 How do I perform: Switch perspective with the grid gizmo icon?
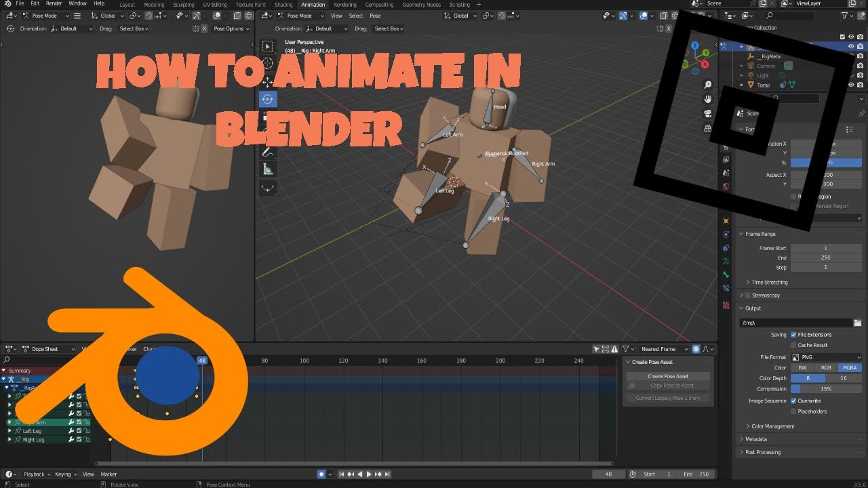coord(708,127)
